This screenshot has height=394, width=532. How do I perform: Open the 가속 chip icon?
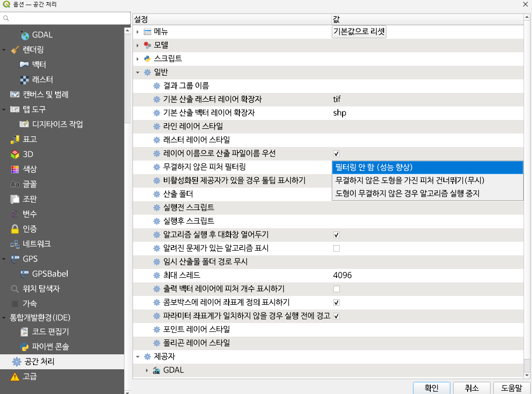coord(15,304)
